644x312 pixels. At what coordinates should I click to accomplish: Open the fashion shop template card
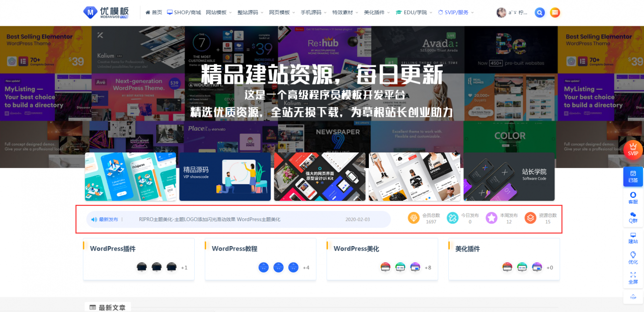point(414,177)
